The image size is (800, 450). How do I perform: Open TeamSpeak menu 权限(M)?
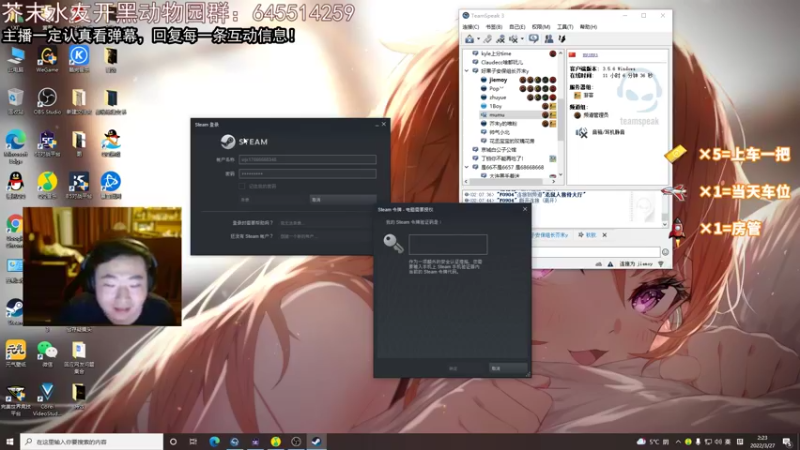point(541,27)
